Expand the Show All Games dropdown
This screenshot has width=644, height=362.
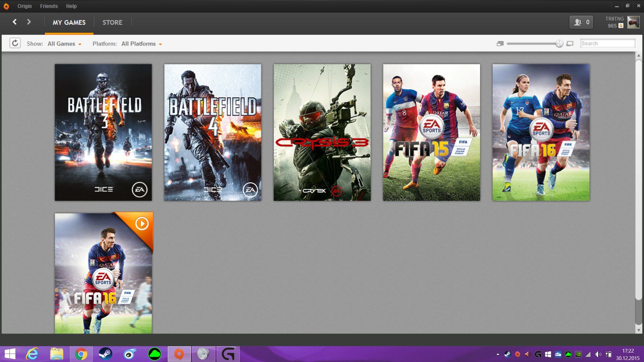point(64,44)
